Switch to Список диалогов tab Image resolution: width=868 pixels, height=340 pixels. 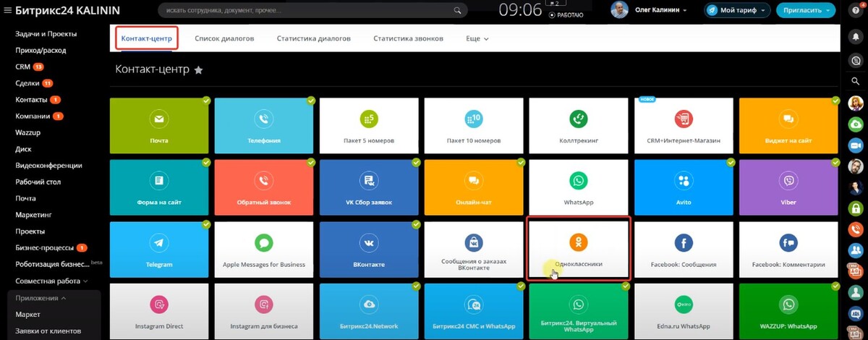[224, 38]
